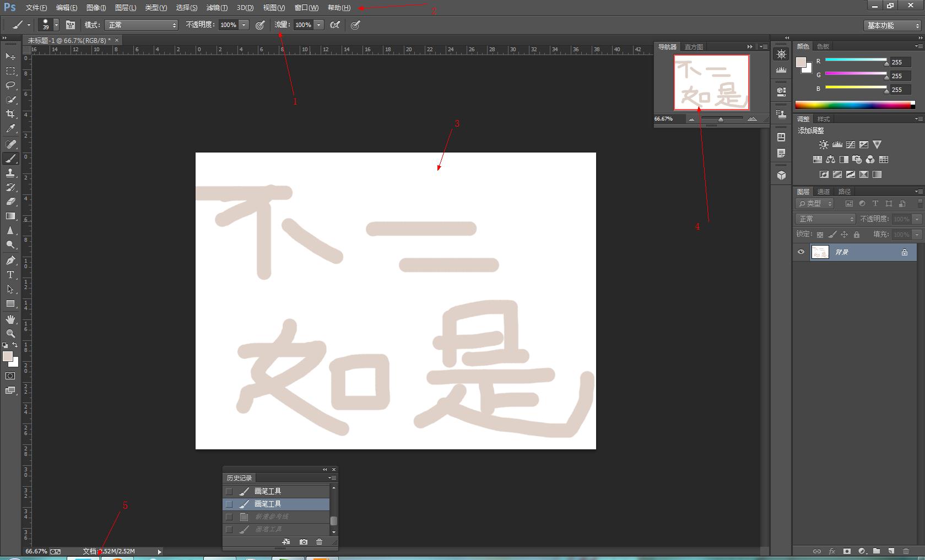Toggle lock transparent pixels
This screenshot has width=925, height=560.
tap(820, 235)
